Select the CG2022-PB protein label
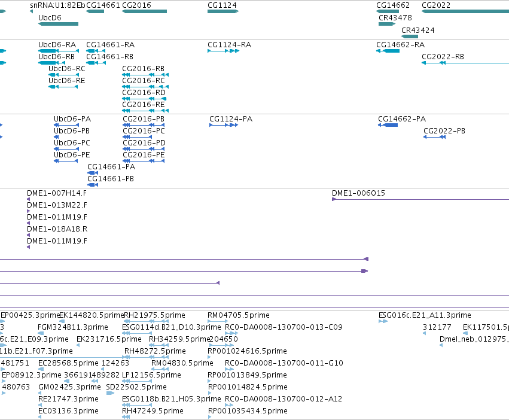 click(444, 131)
